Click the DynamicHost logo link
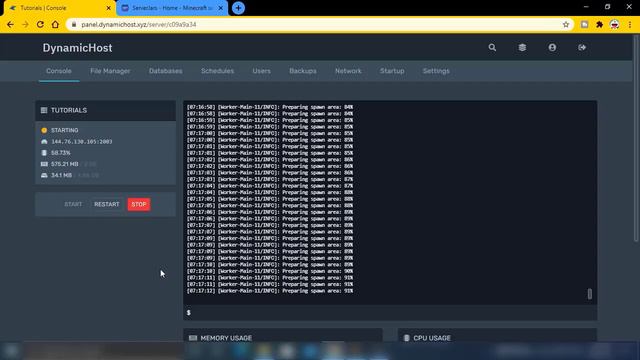 point(77,48)
